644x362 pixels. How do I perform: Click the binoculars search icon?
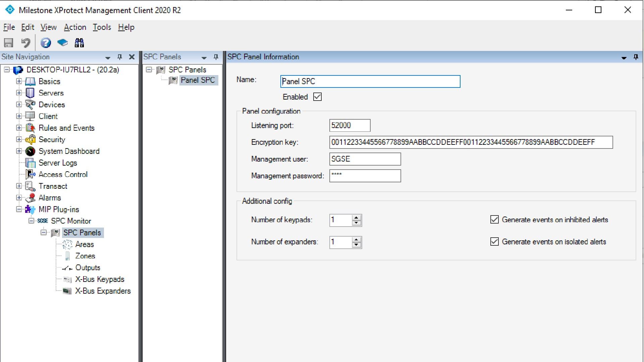pos(79,43)
